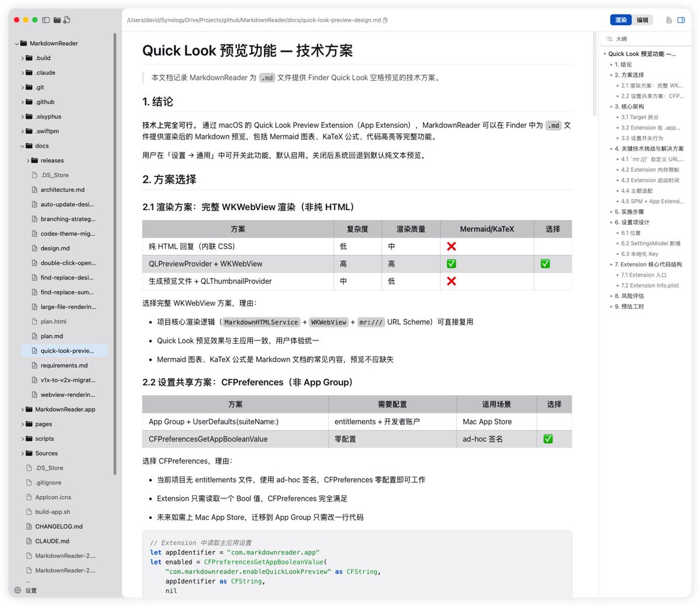Copy the file path with the clipboard icon
The image size is (700, 606).
click(x=386, y=20)
